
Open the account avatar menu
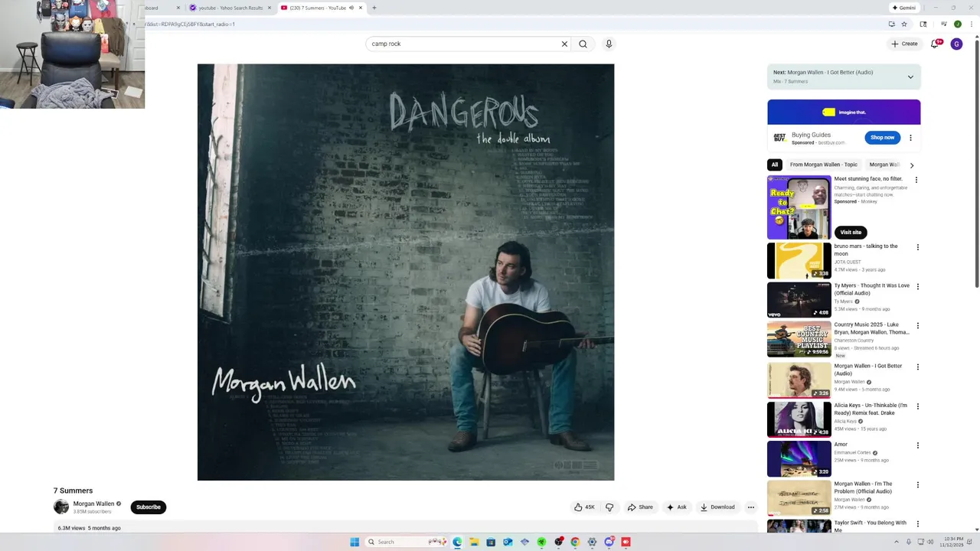956,44
